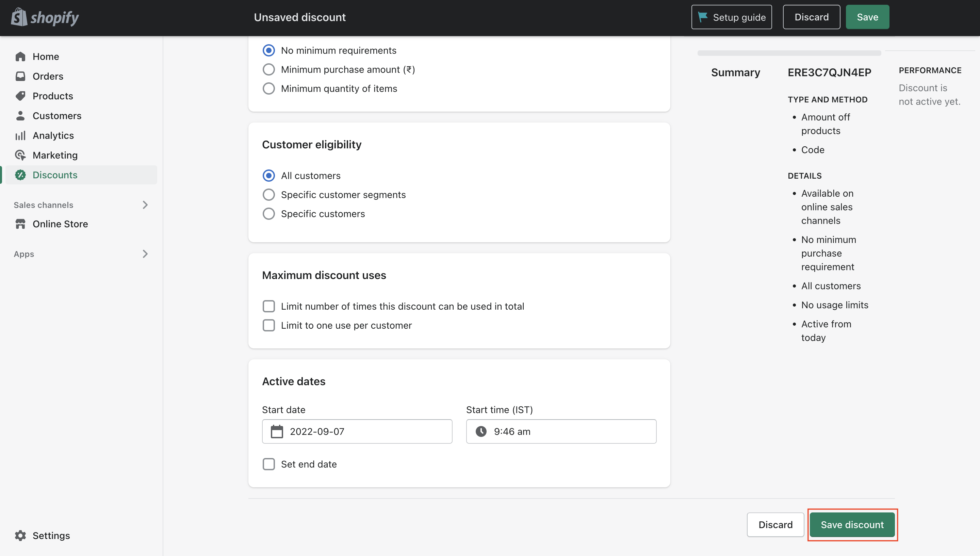
Task: Click the Products tag icon
Action: (20, 96)
